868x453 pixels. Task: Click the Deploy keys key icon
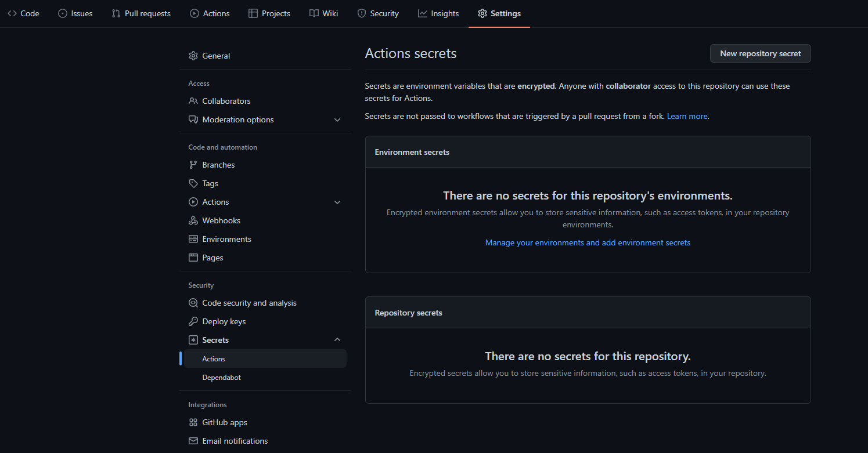[193, 321]
